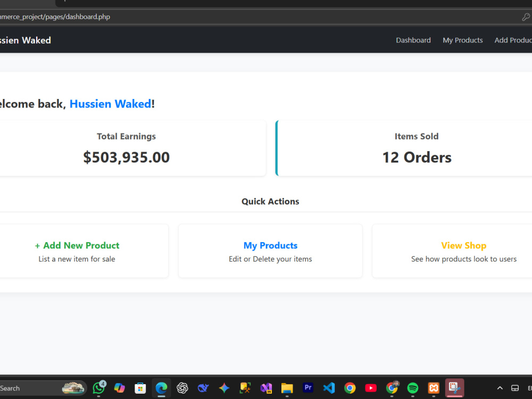Open DeepSeek whale icon in taskbar
532x399 pixels.
tap(203, 387)
